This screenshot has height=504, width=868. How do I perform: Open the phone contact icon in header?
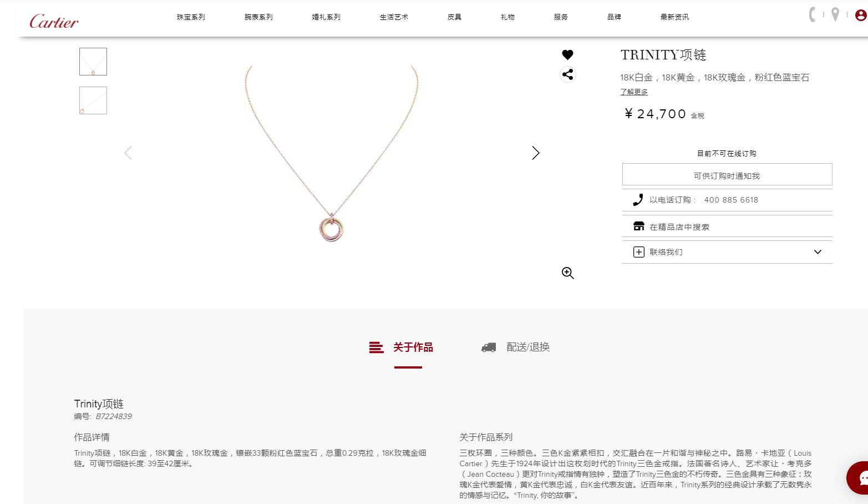[x=813, y=14]
